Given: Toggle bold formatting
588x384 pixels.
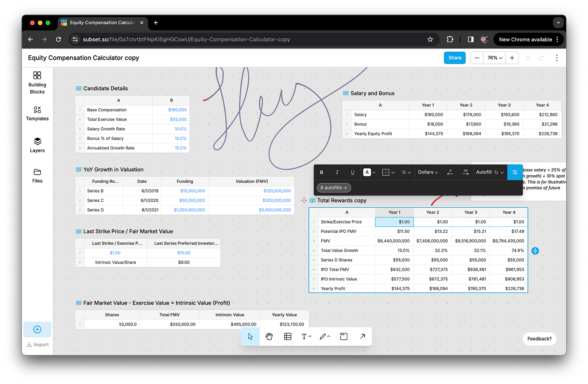Looking at the screenshot, I should [321, 172].
